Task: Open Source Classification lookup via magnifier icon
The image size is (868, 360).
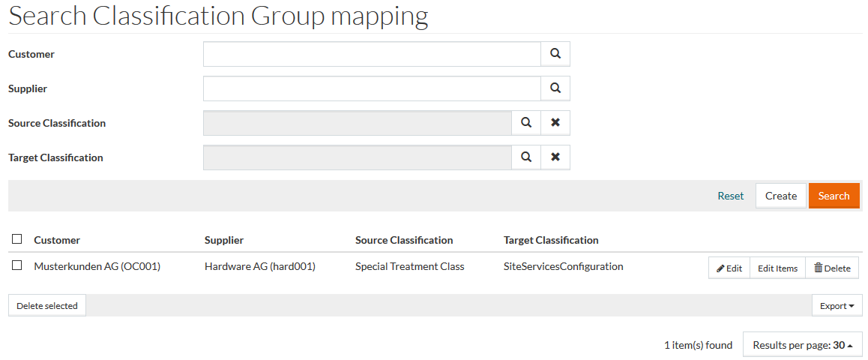Action: click(x=526, y=123)
